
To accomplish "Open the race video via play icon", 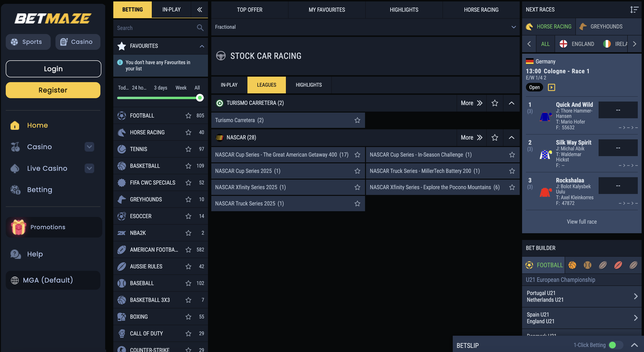I will click(551, 87).
